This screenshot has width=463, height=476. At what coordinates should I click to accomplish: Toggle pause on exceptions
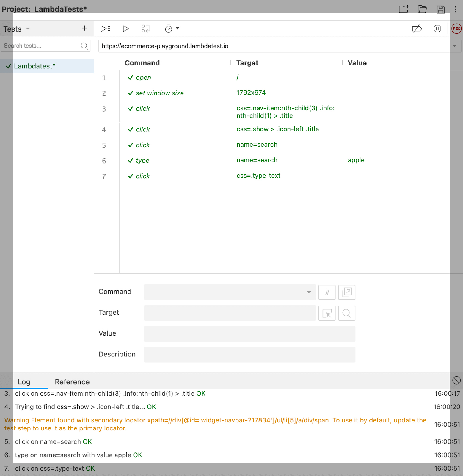(437, 29)
